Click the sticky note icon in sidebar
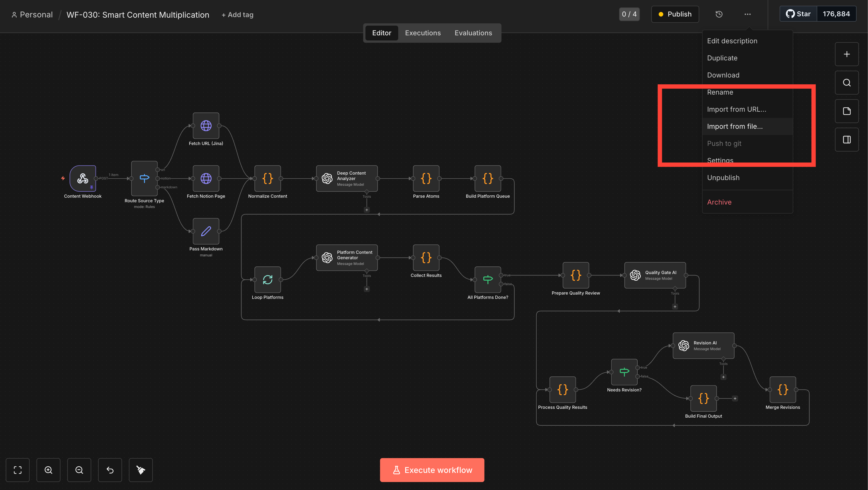This screenshot has width=868, height=490. 846,111
